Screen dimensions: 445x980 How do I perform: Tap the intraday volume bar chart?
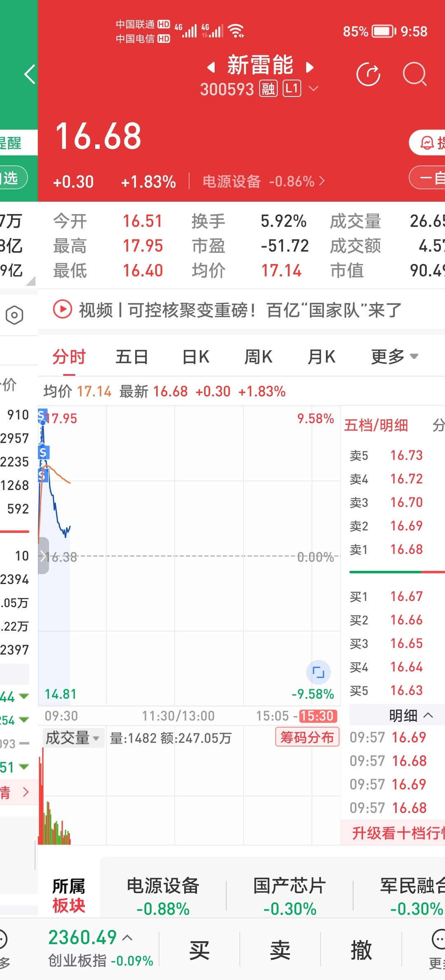tap(189, 796)
